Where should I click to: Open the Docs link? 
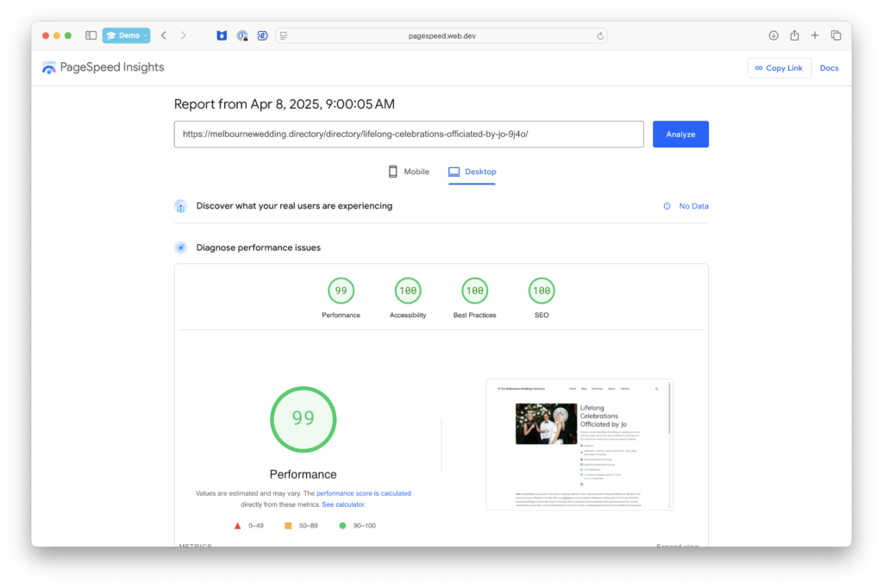coord(829,67)
